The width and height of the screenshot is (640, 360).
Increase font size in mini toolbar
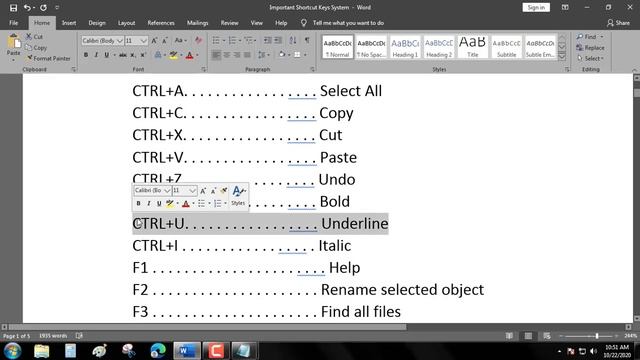[x=203, y=191]
